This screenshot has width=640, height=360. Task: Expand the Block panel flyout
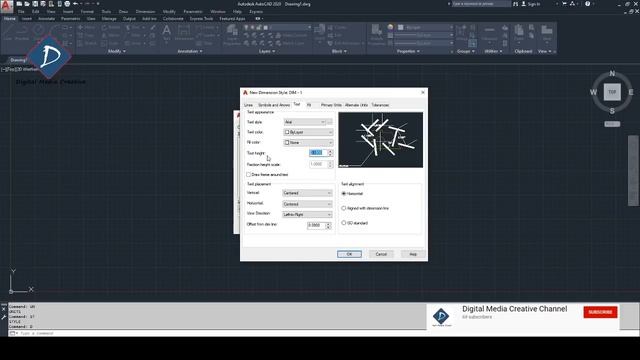tap(339, 51)
